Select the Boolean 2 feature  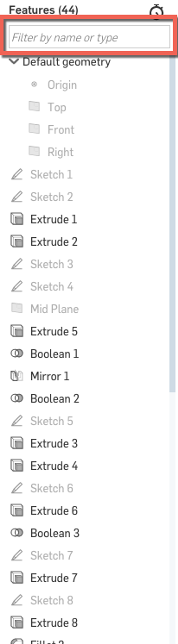(x=55, y=398)
